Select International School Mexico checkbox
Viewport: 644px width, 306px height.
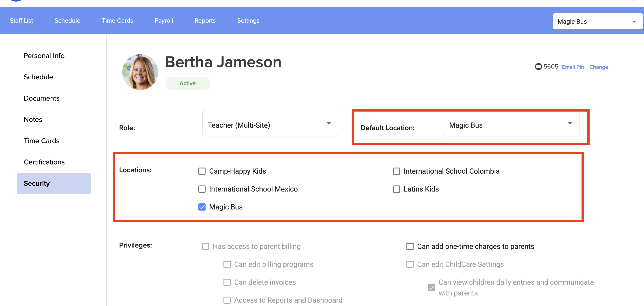202,189
